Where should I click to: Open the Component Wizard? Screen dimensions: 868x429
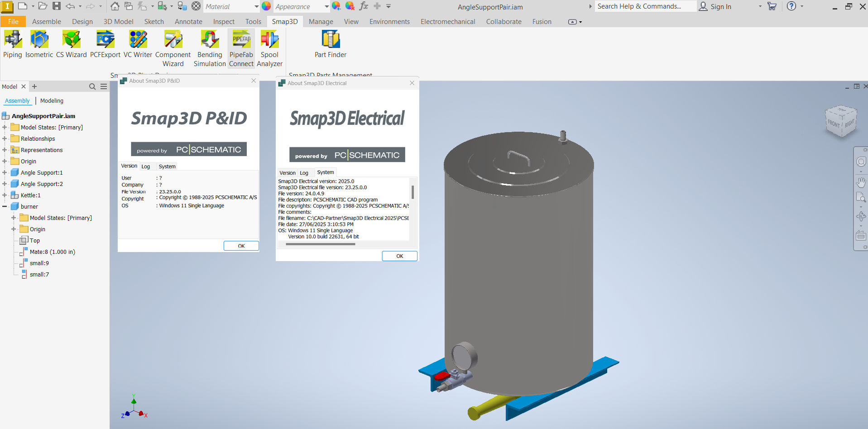click(x=173, y=48)
